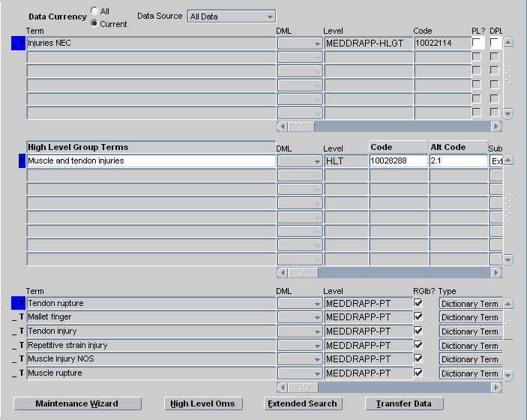Open the DML dropdown for Tendon injury
527x420 pixels.
click(x=300, y=331)
